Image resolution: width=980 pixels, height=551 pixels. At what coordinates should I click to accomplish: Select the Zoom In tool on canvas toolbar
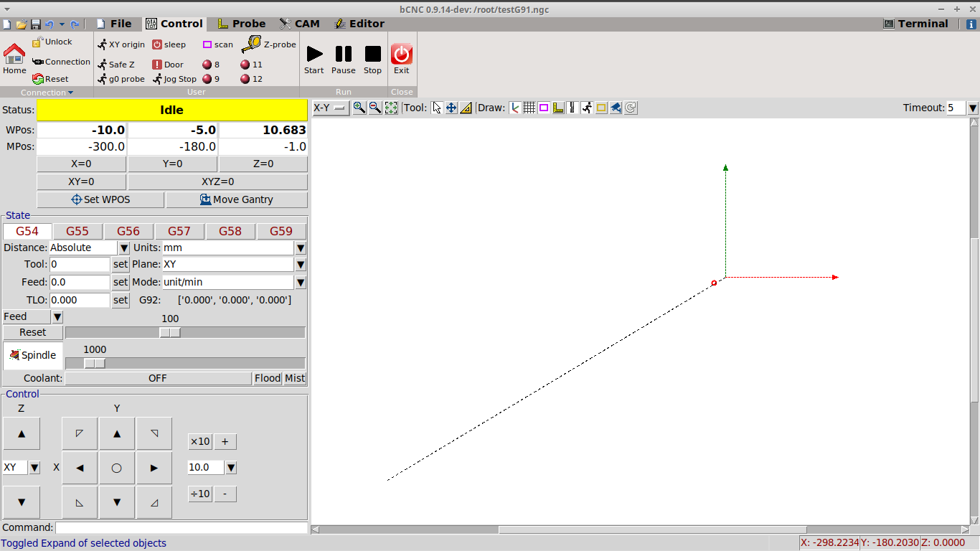point(359,108)
